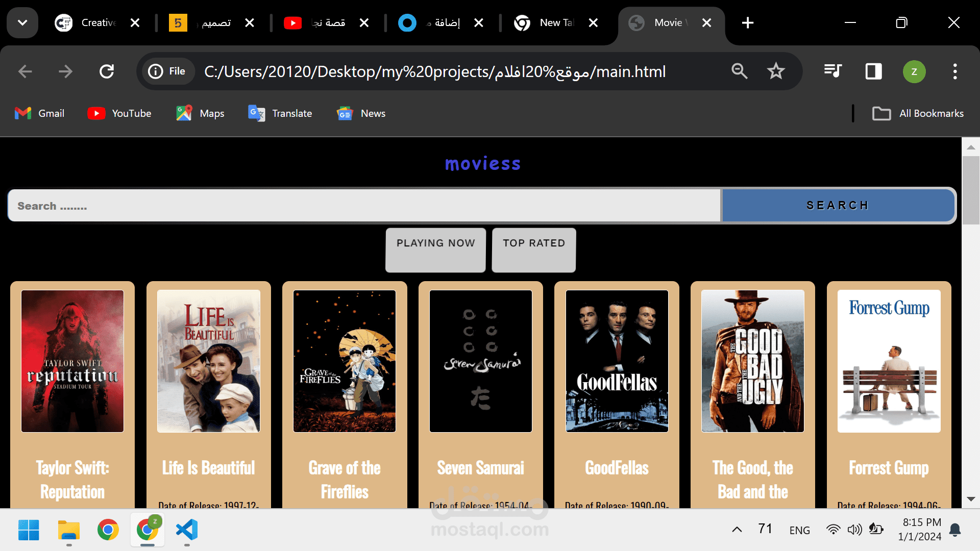Image resolution: width=980 pixels, height=551 pixels.
Task: Click into the movie Search input field
Action: (x=363, y=206)
